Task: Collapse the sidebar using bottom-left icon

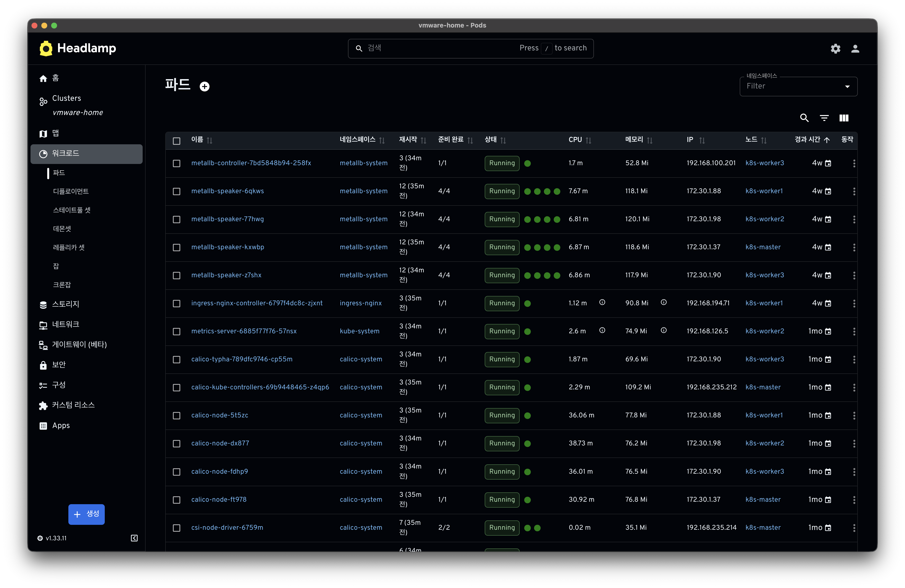Action: click(x=134, y=538)
